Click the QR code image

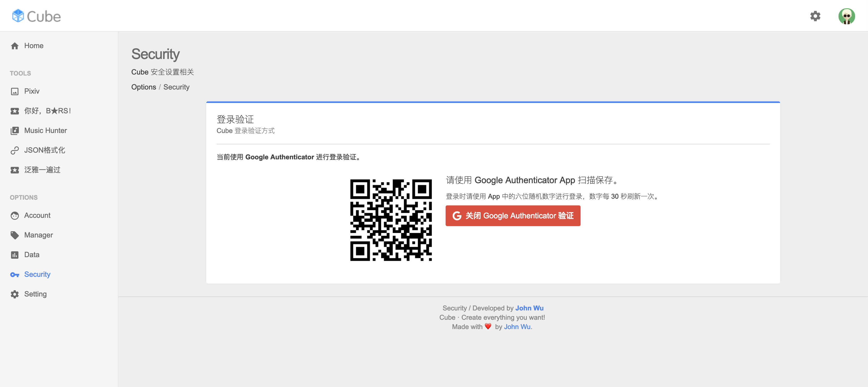point(391,220)
